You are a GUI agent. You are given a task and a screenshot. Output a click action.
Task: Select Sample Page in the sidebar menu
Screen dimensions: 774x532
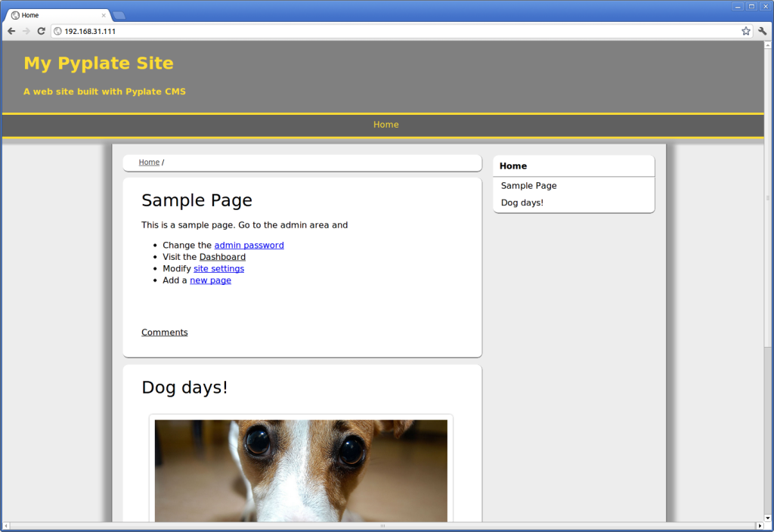tap(528, 186)
